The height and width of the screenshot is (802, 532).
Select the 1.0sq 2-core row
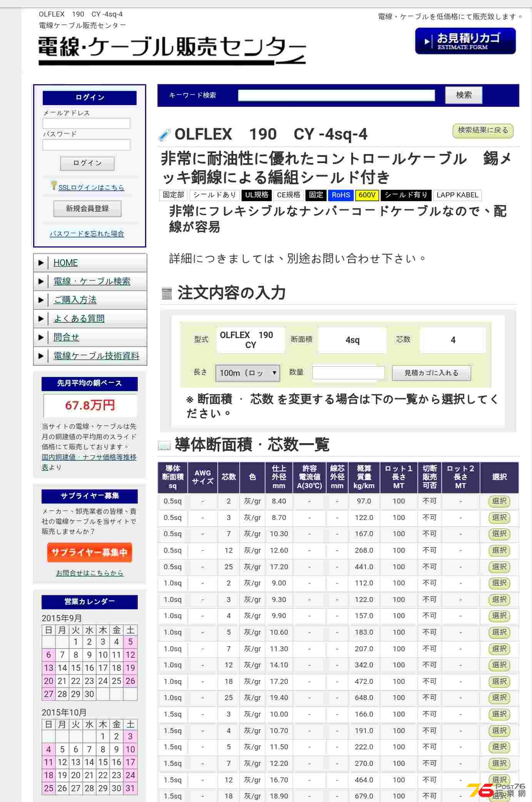coord(499,583)
